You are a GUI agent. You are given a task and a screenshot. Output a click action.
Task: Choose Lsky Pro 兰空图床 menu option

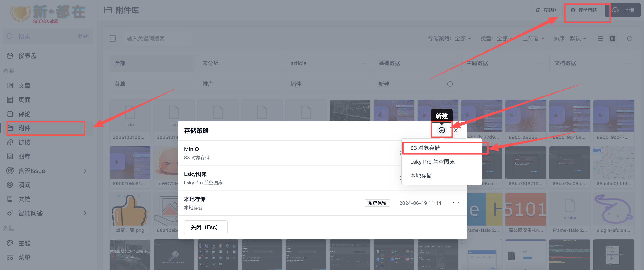[432, 162]
